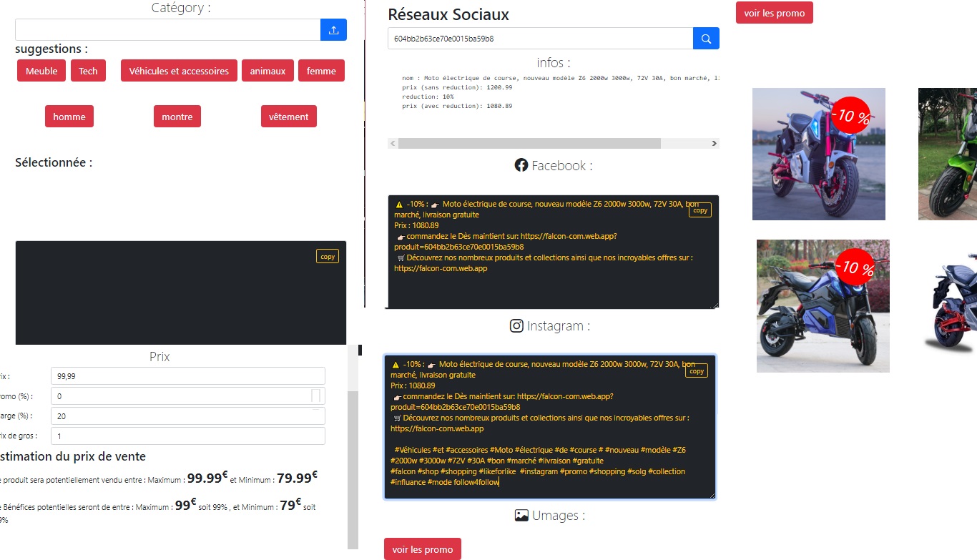Choose the montre suggestion tag
The width and height of the screenshot is (977, 560).
pyautogui.click(x=177, y=117)
